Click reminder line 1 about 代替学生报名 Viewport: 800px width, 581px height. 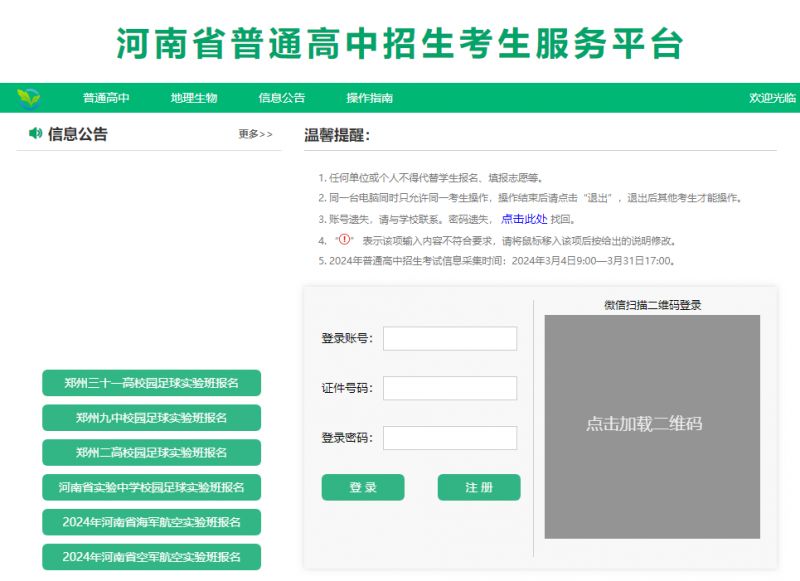click(x=431, y=178)
